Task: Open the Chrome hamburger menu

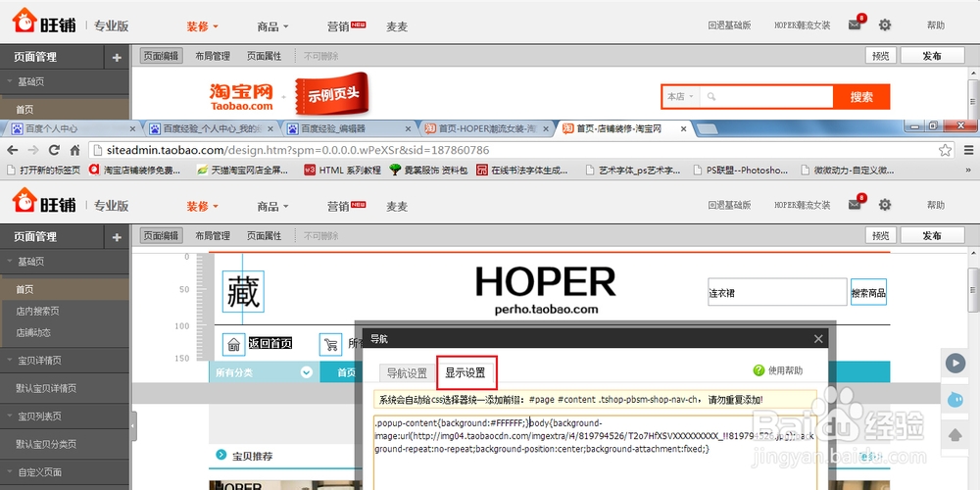Action: click(x=969, y=150)
